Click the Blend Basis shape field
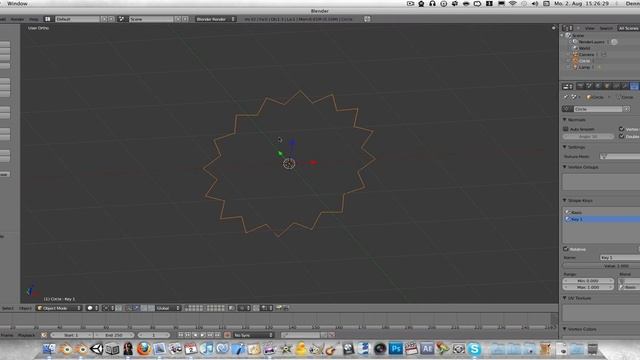This screenshot has width=640, height=360. click(629, 287)
